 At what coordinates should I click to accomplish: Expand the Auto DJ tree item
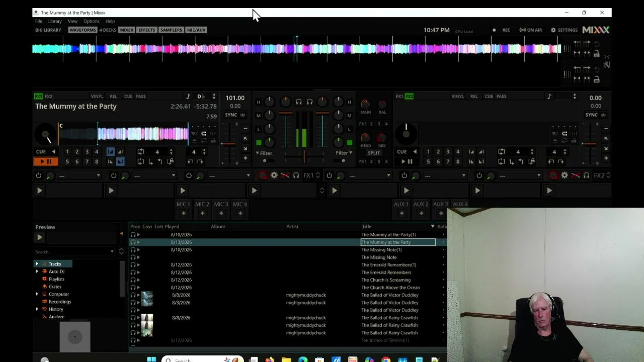coord(37,271)
